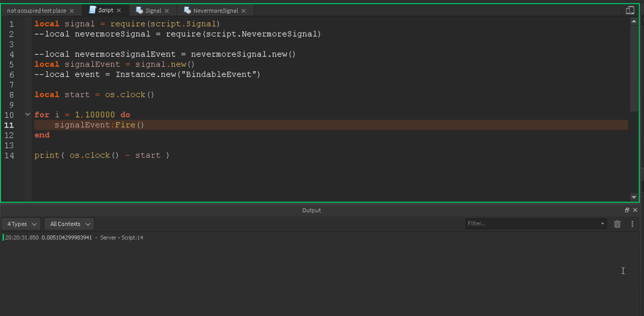
Task: Switch to the not occupied test place tab
Action: pos(36,11)
